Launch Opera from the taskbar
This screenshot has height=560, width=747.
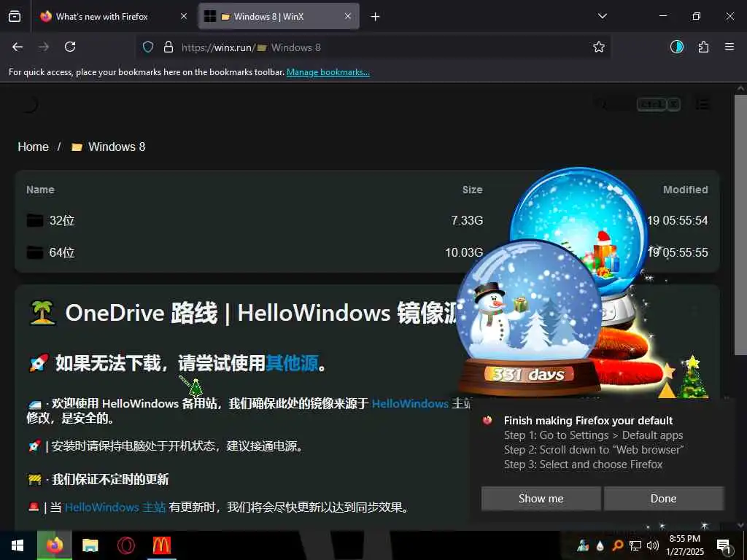125,545
